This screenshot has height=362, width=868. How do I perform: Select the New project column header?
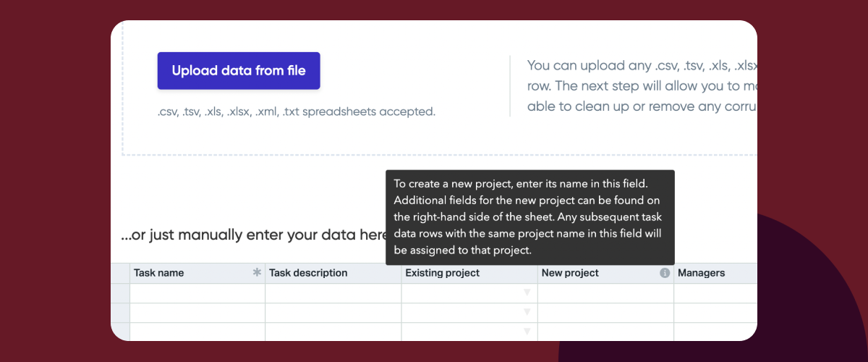(x=605, y=273)
